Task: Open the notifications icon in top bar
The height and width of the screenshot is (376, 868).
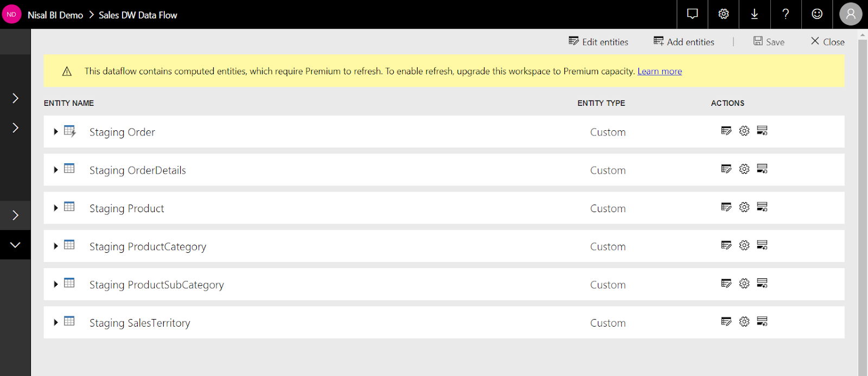Action: [x=692, y=14]
